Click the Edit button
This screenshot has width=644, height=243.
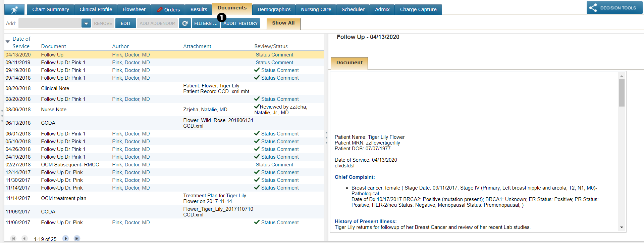coord(126,23)
